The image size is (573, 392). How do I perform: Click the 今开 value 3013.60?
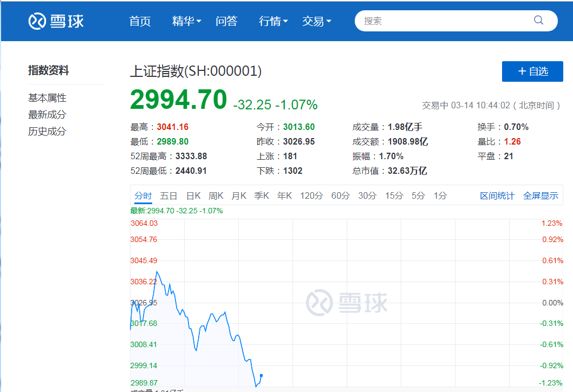299,127
